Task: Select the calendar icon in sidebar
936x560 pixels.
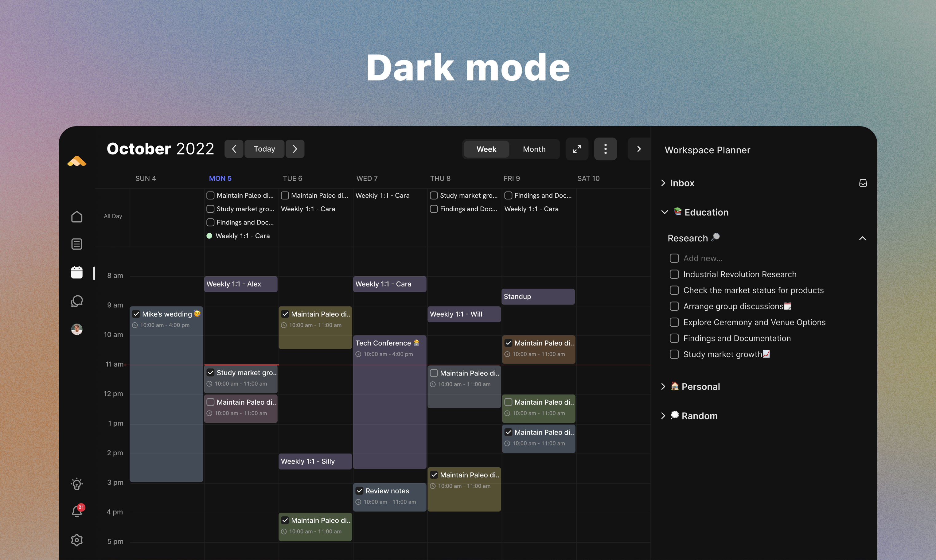Action: (76, 272)
